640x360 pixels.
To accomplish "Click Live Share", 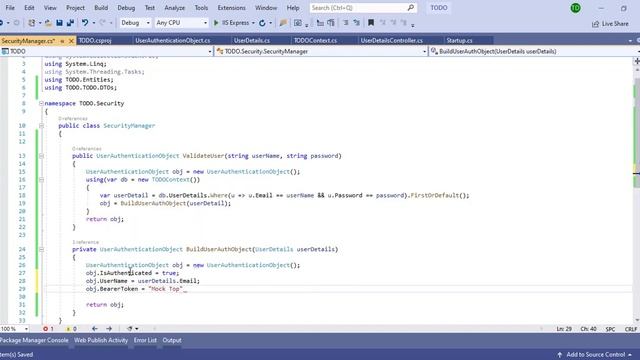I will pyautogui.click(x=610, y=24).
